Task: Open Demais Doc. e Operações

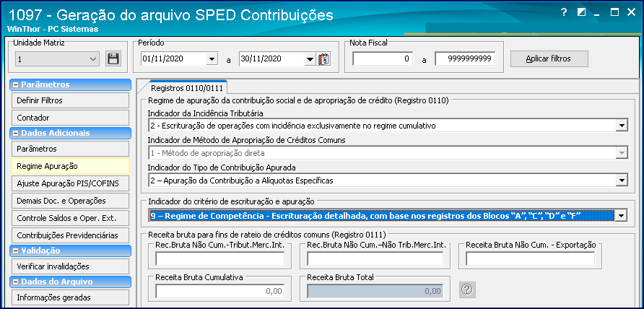Action: coord(70,201)
